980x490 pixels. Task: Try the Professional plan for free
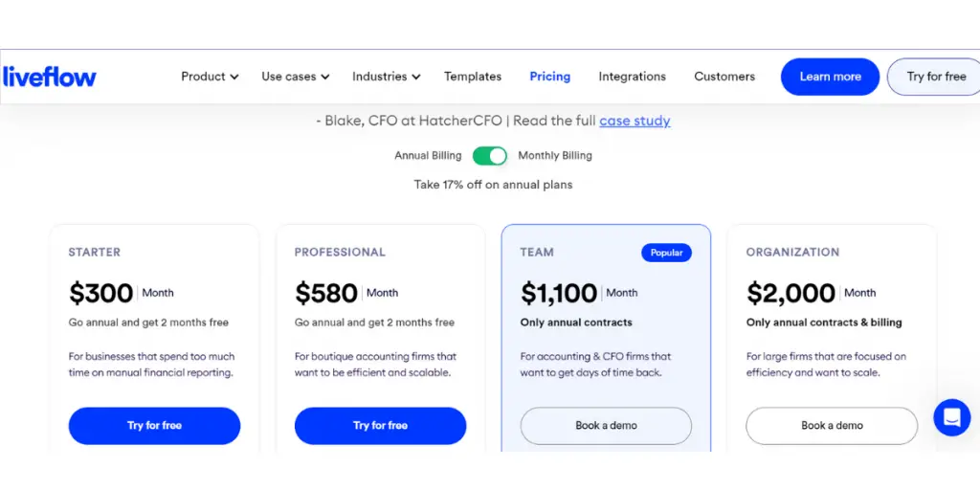coord(380,426)
